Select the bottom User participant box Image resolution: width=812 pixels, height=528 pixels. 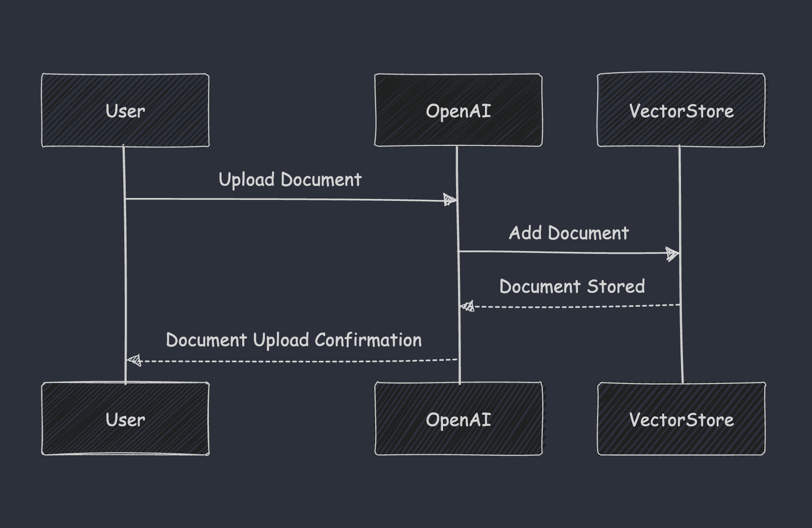click(x=125, y=419)
